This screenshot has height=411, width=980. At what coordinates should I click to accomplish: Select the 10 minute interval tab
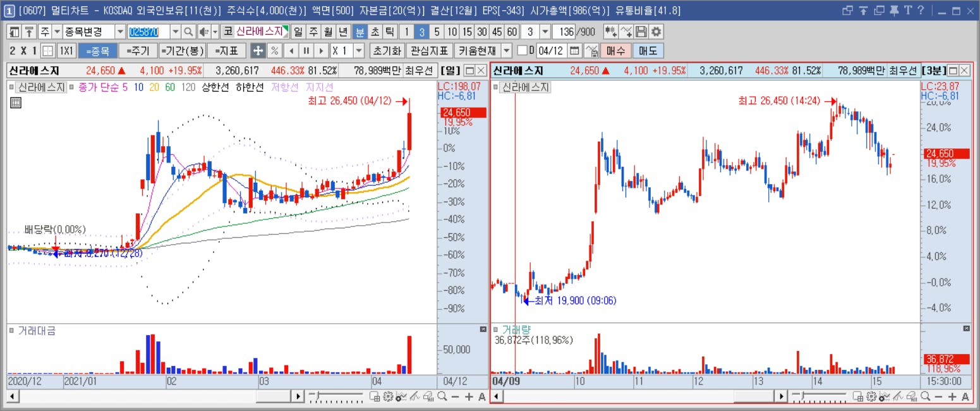point(452,32)
